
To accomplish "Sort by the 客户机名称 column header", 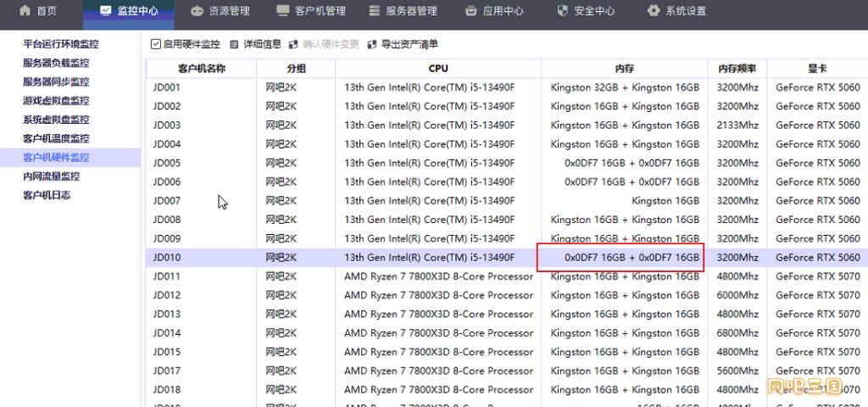I will click(x=202, y=69).
